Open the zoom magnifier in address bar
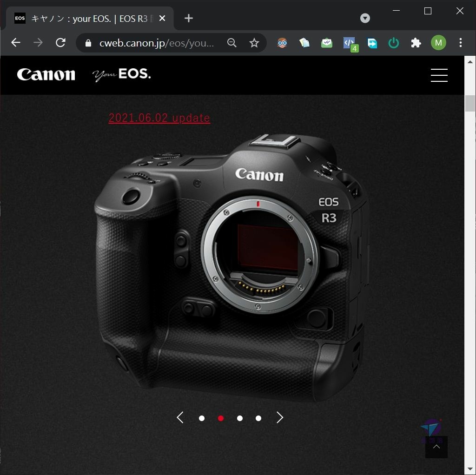 [x=231, y=43]
